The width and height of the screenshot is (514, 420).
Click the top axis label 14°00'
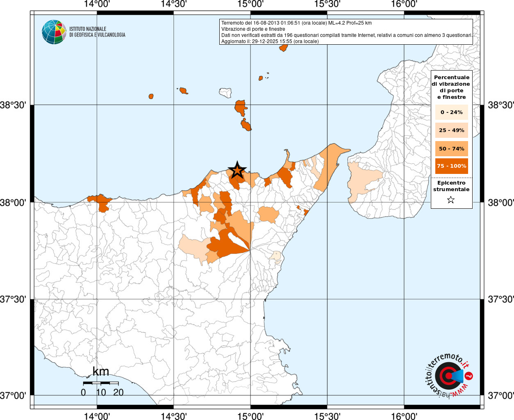click(97, 4)
